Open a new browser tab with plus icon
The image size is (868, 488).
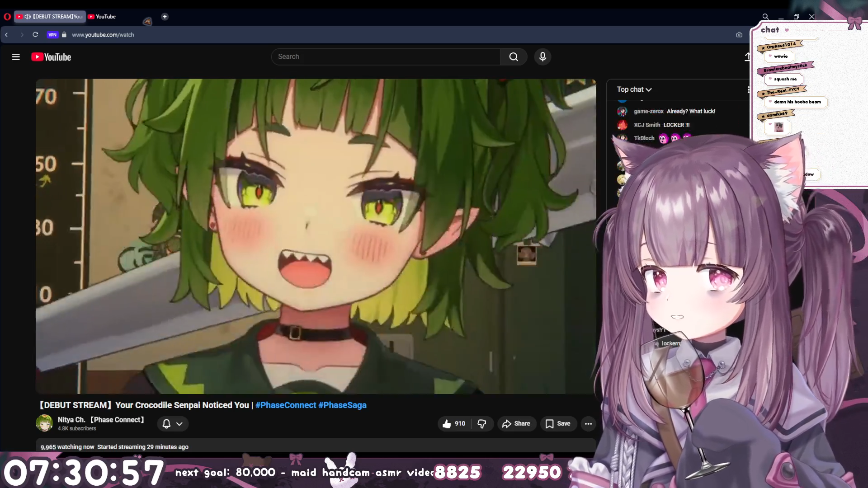click(165, 17)
